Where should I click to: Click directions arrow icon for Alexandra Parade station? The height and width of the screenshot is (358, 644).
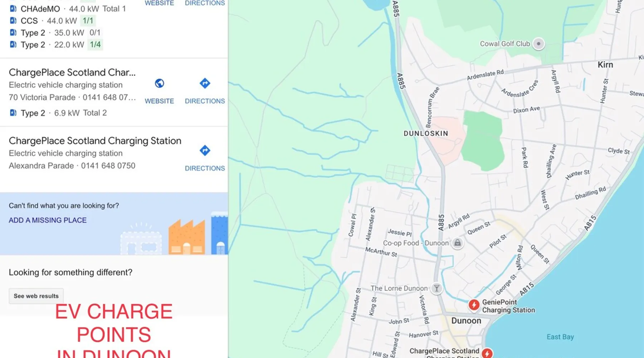point(205,150)
